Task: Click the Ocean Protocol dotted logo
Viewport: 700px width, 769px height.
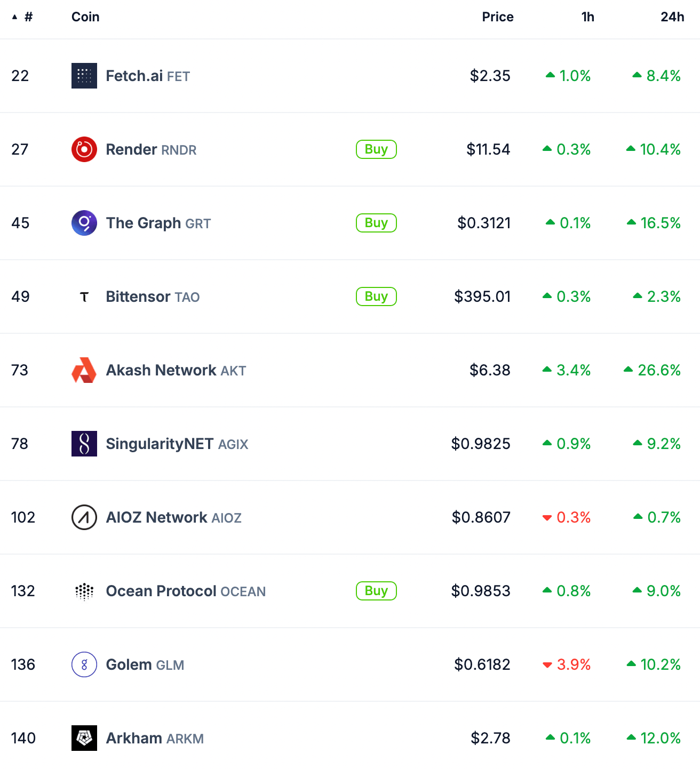Action: click(x=84, y=591)
